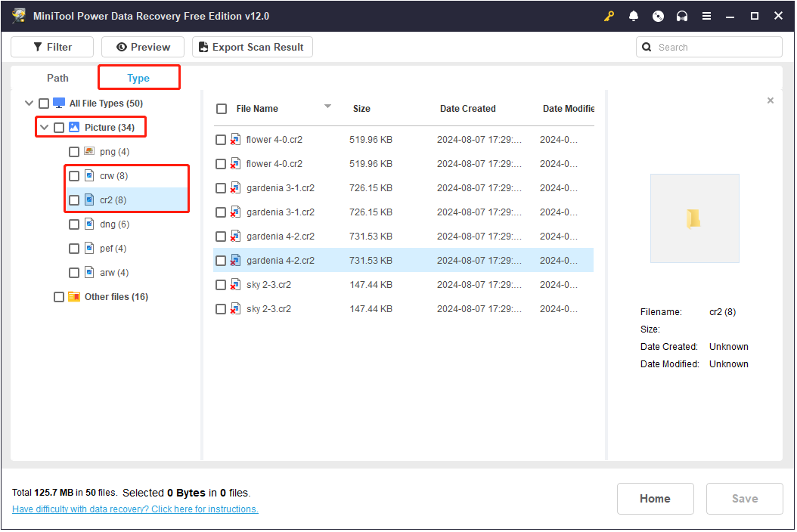Sort by the Size column header
The image size is (797, 532).
[361, 108]
